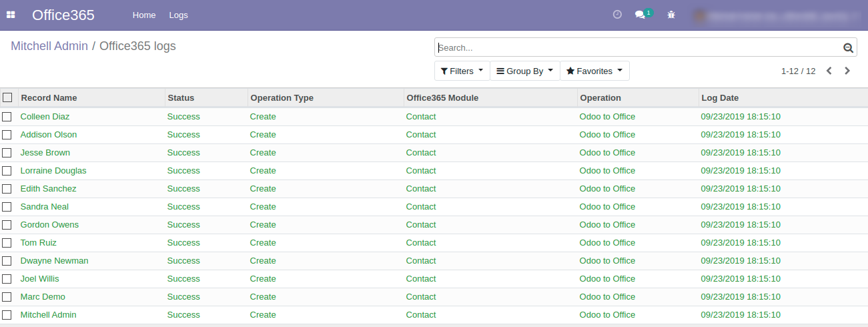Image resolution: width=868 pixels, height=327 pixels.
Task: Go to next page arrow
Action: [x=847, y=71]
